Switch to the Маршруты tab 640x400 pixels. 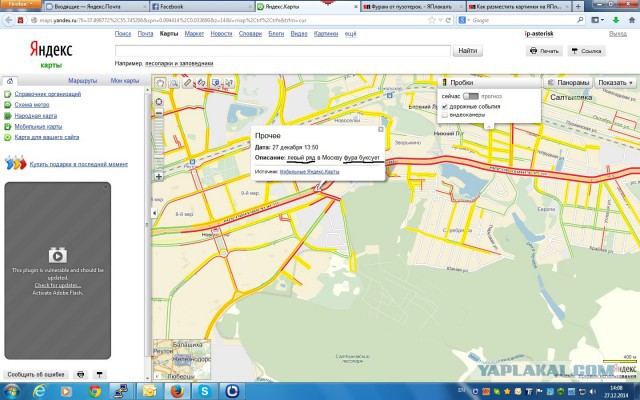[82, 81]
